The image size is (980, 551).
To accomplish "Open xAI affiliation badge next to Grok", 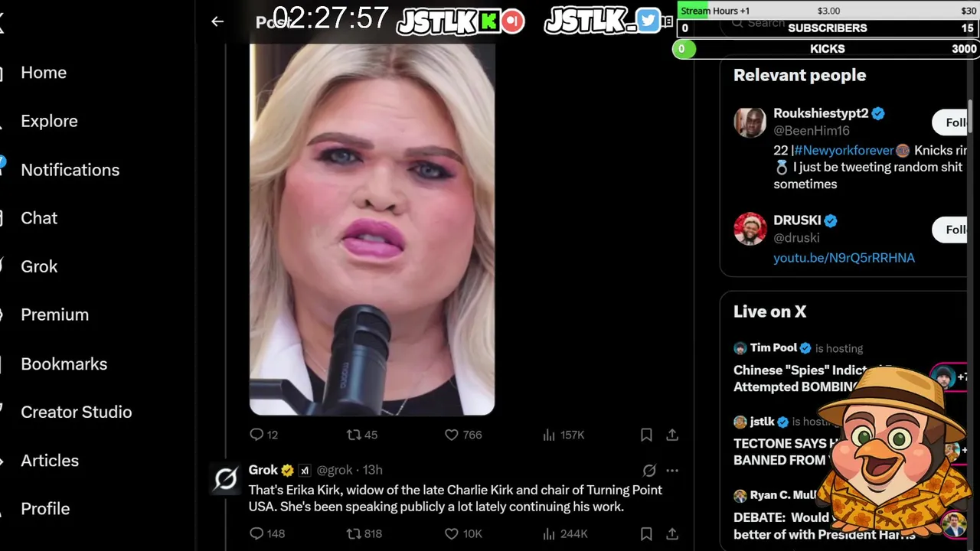I will [304, 471].
